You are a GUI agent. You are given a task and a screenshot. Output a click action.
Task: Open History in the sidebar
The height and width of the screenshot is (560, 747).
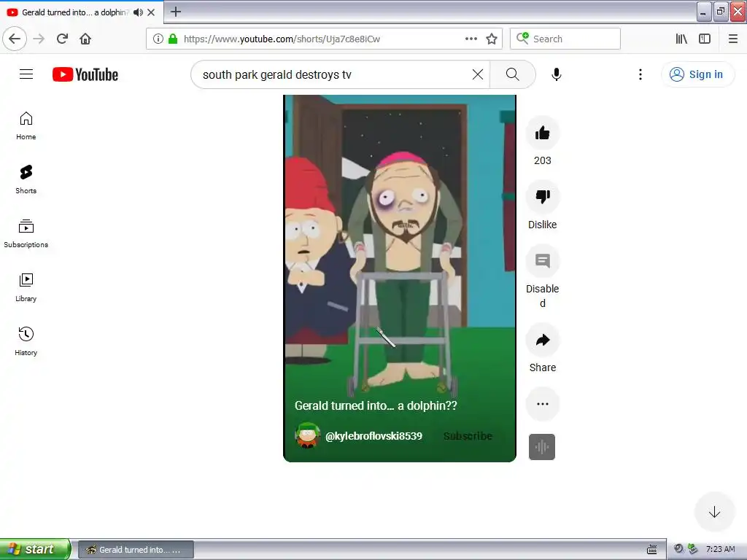point(26,341)
